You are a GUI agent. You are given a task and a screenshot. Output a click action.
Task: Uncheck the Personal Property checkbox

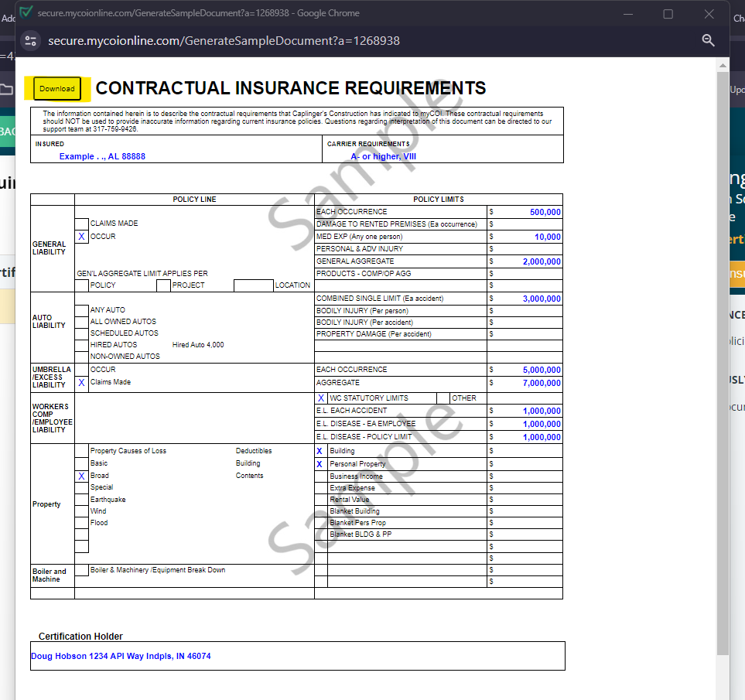[x=320, y=464]
